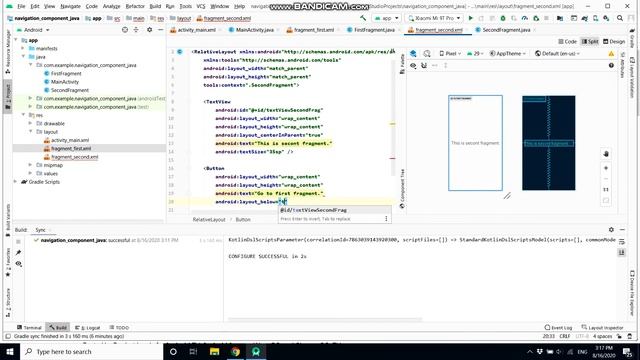Open Logcat tool window button
Screen dimensions: 640x360
(x=88, y=327)
